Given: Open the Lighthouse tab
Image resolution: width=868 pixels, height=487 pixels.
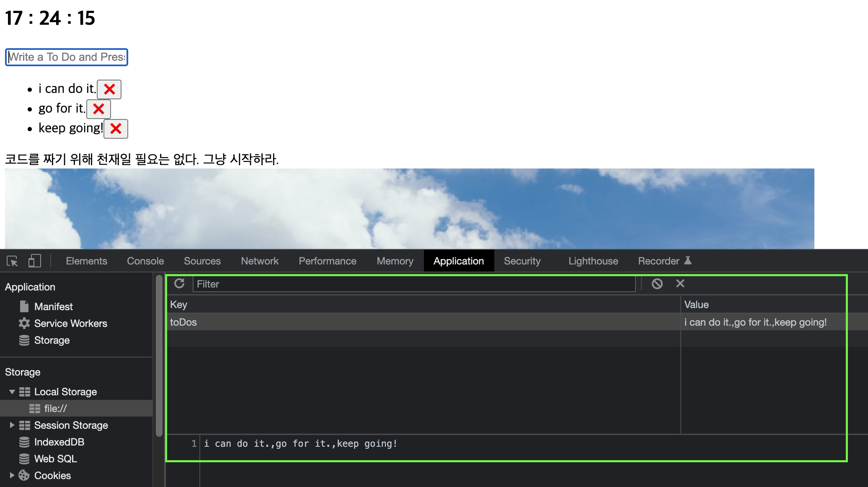Looking at the screenshot, I should click(593, 261).
